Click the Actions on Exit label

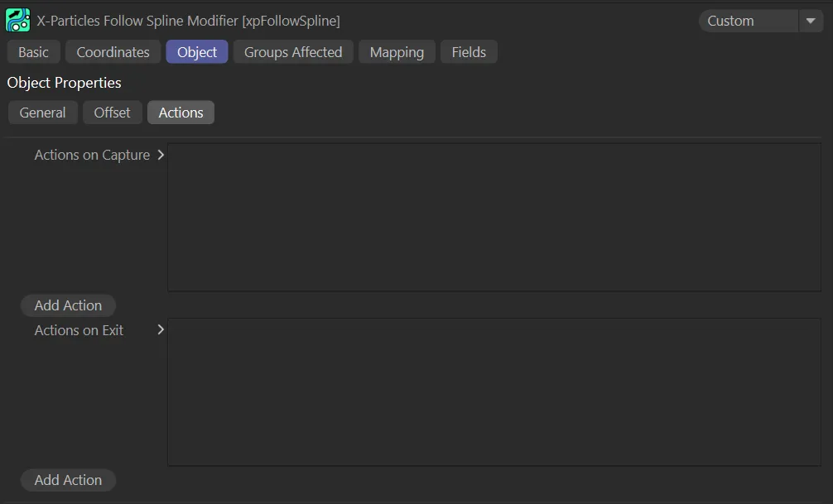[x=79, y=330]
